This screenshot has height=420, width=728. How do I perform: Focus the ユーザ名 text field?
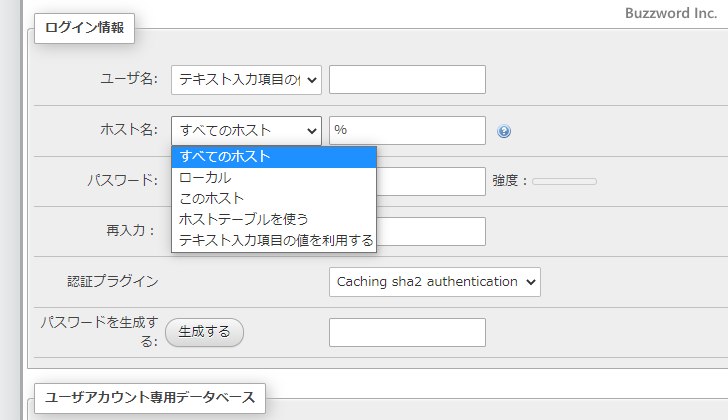(x=407, y=79)
